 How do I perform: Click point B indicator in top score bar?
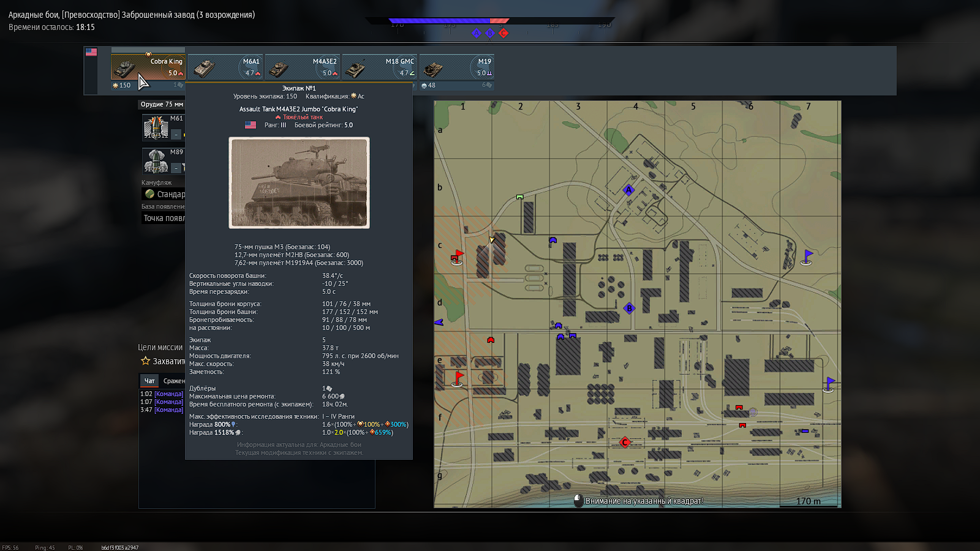pos(490,33)
